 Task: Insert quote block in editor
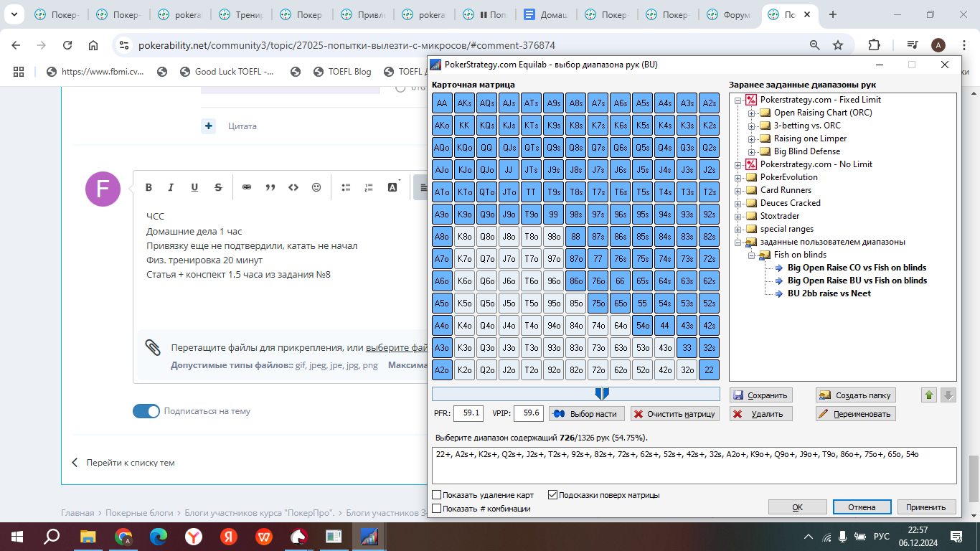(x=270, y=187)
